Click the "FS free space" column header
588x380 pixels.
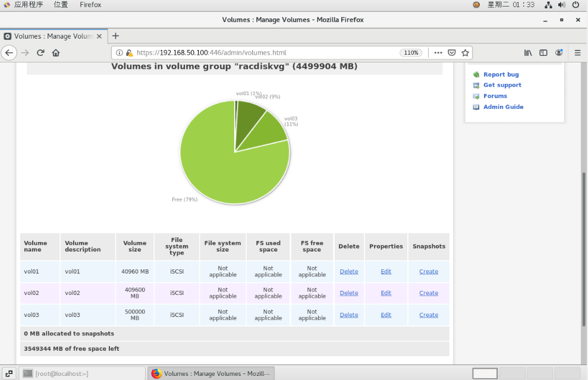pos(312,246)
